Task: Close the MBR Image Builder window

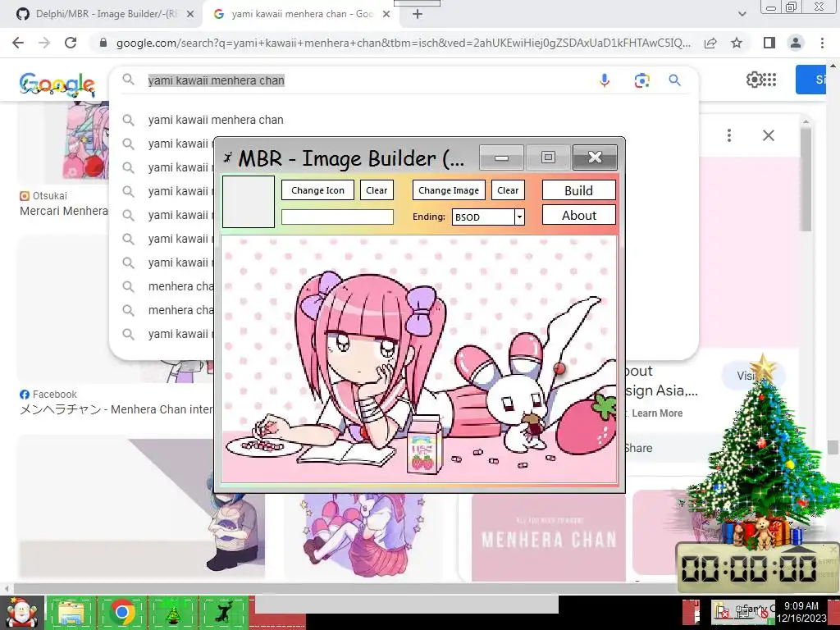Action: click(x=595, y=157)
